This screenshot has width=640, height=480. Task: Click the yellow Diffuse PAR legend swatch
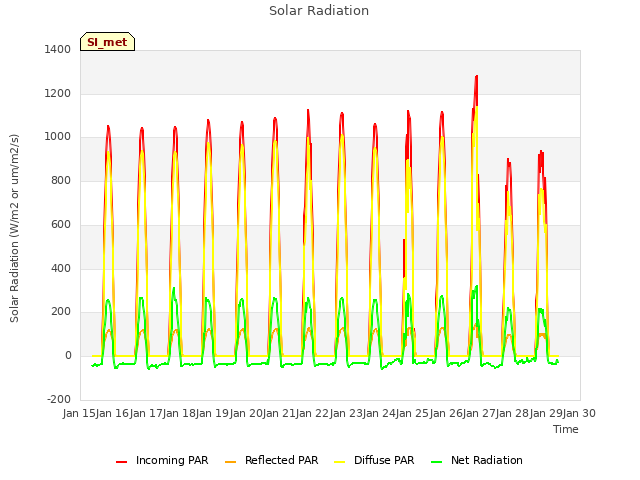tap(340, 462)
